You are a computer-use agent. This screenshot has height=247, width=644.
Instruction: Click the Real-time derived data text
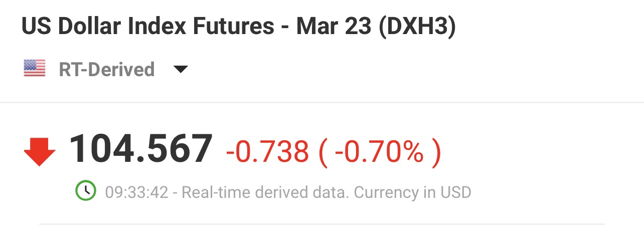[264, 192]
